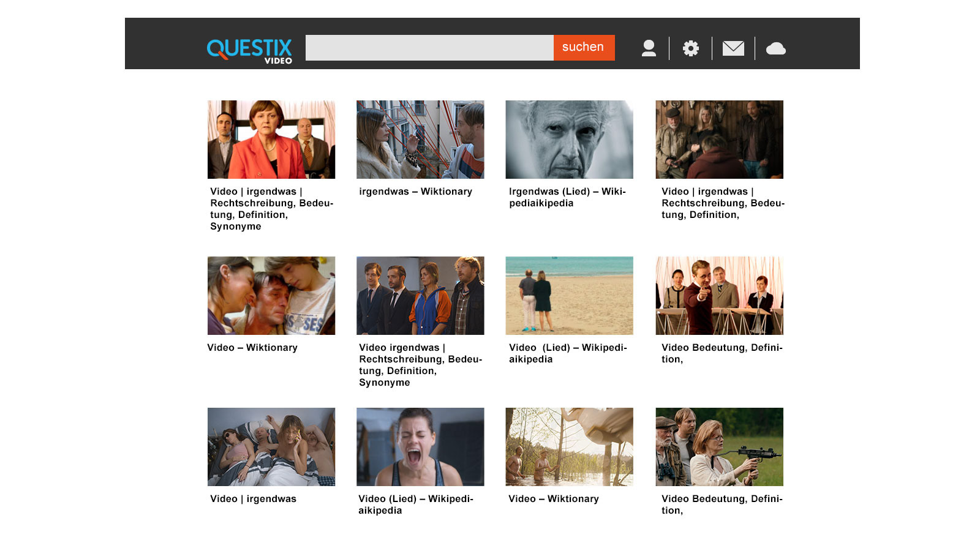Open thumbnail of three people hugging
This screenshot has width=980, height=551.
[271, 296]
